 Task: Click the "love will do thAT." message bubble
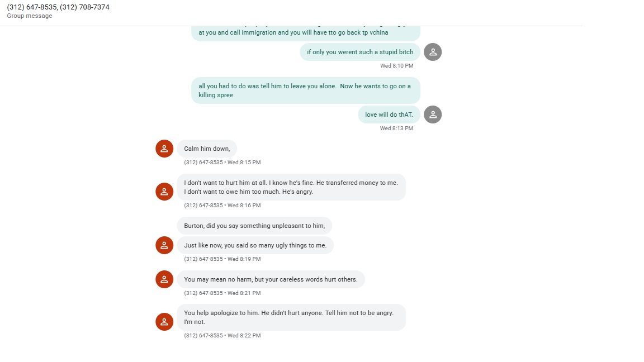(389, 115)
